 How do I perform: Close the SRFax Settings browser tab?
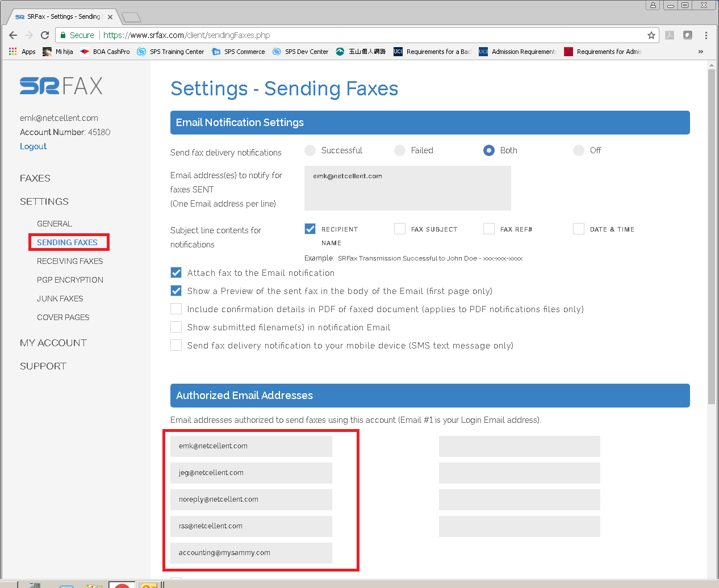110,17
